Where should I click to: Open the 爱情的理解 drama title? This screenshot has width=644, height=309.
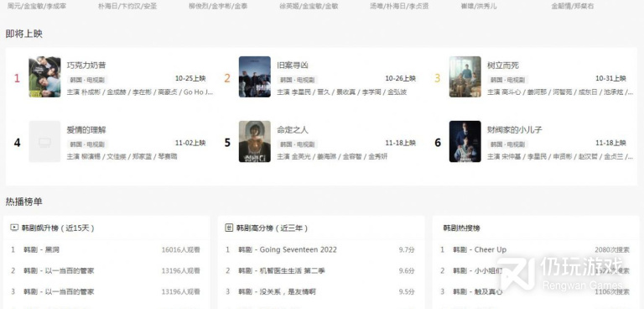(x=86, y=129)
